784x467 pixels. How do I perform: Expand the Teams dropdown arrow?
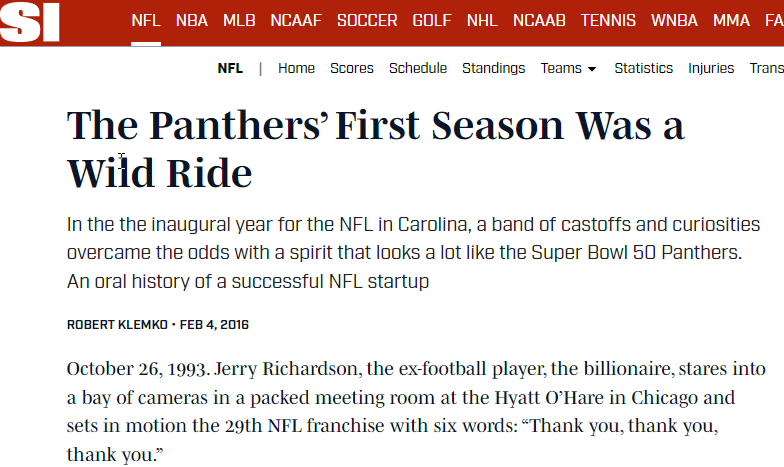coord(592,69)
